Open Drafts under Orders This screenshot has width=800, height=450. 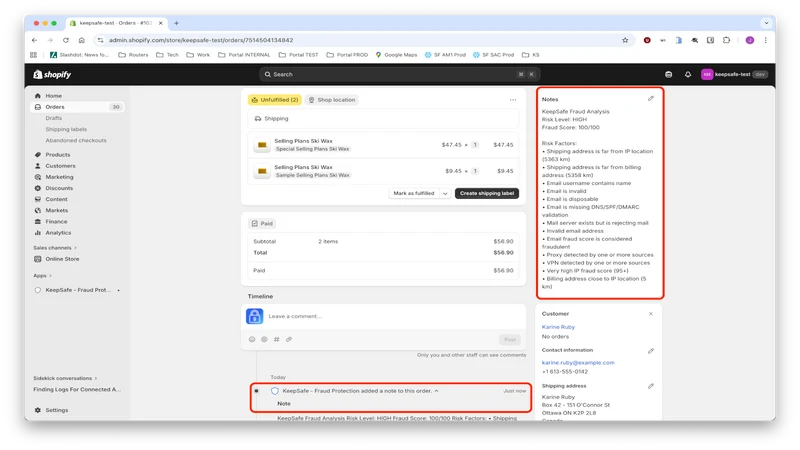54,118
